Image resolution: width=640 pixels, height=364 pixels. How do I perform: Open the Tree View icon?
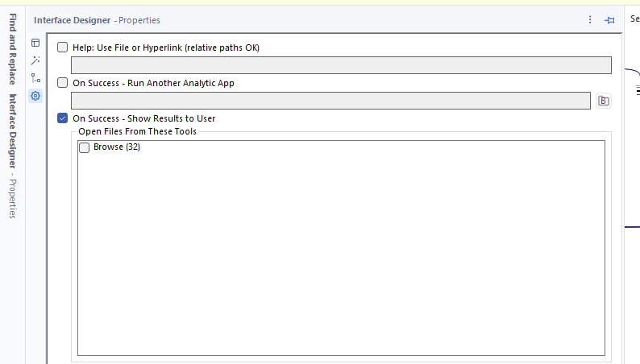click(x=35, y=78)
